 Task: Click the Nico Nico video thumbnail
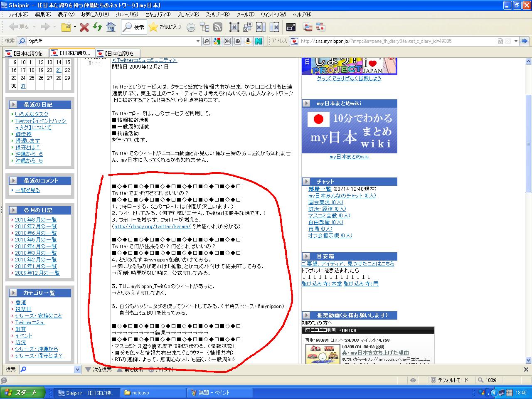[x=323, y=354]
